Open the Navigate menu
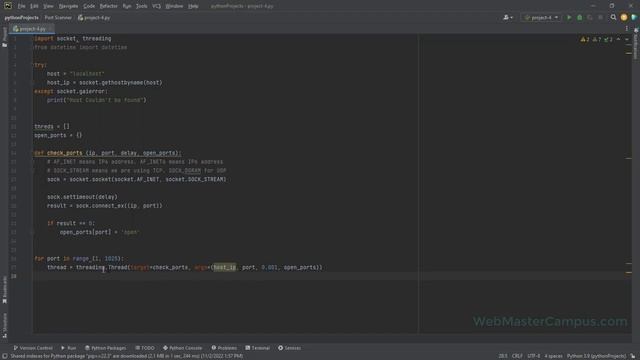 click(x=68, y=6)
